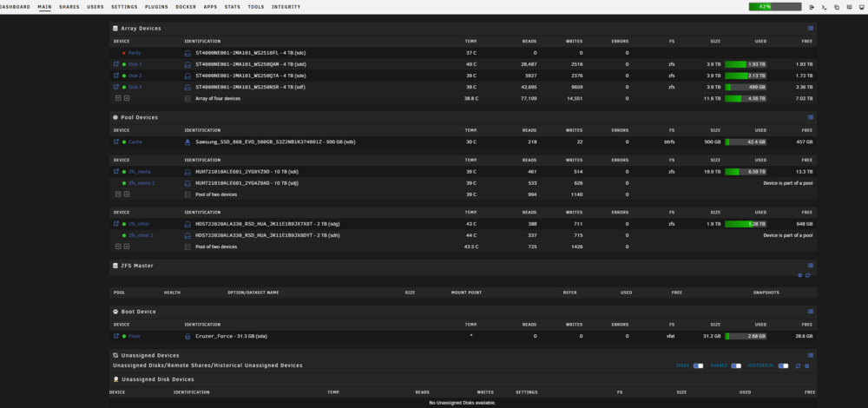Click the Stats menu item
Screen dimensions: 868x408
(233, 7)
